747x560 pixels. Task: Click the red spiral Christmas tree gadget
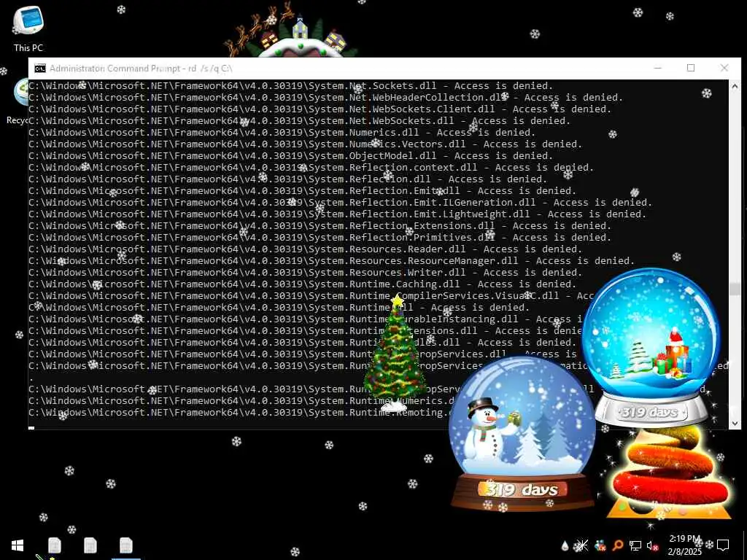pyautogui.click(x=669, y=474)
